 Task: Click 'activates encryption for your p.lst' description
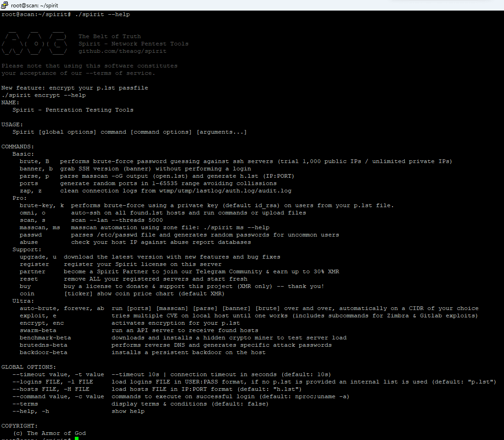tap(175, 323)
